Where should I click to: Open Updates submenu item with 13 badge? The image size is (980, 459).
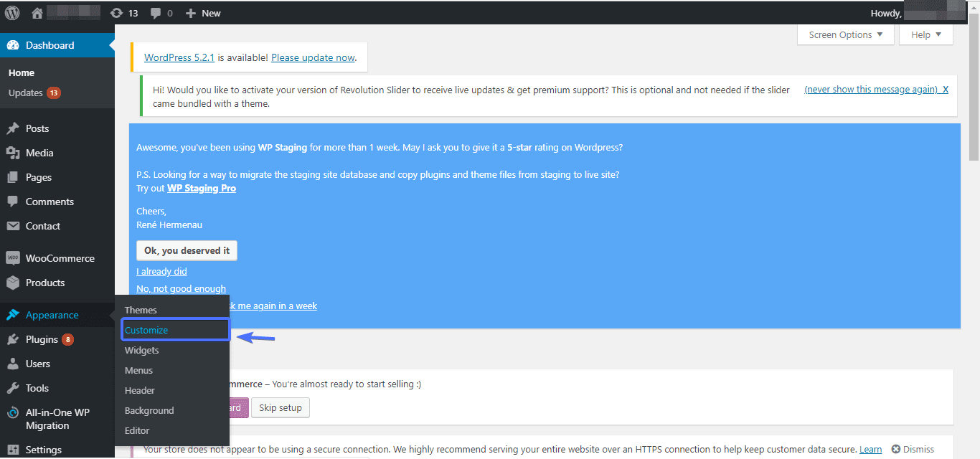coord(34,93)
